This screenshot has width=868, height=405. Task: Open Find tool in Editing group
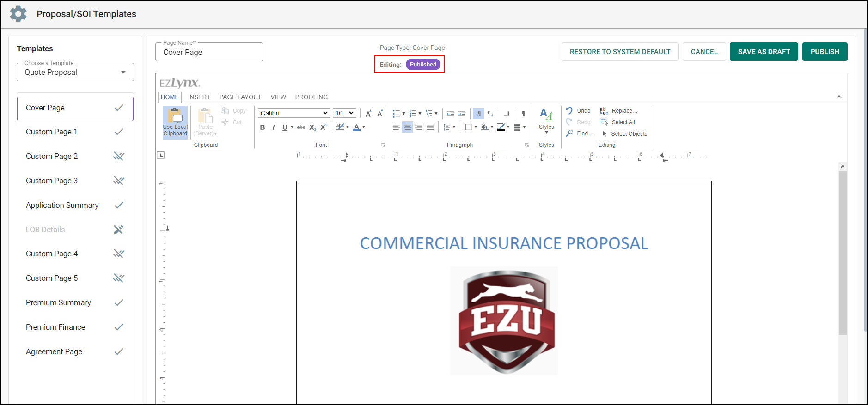click(579, 133)
